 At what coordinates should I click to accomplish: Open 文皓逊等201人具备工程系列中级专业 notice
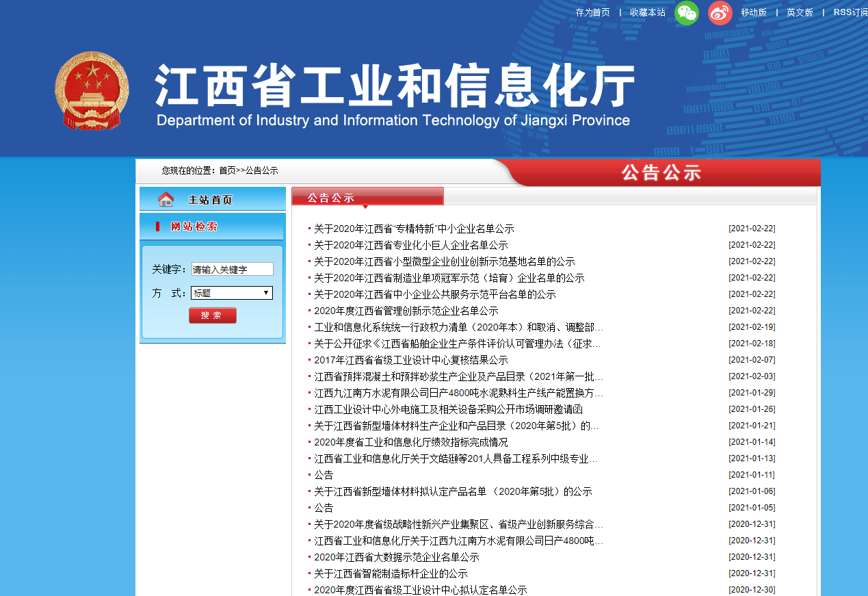tap(456, 458)
